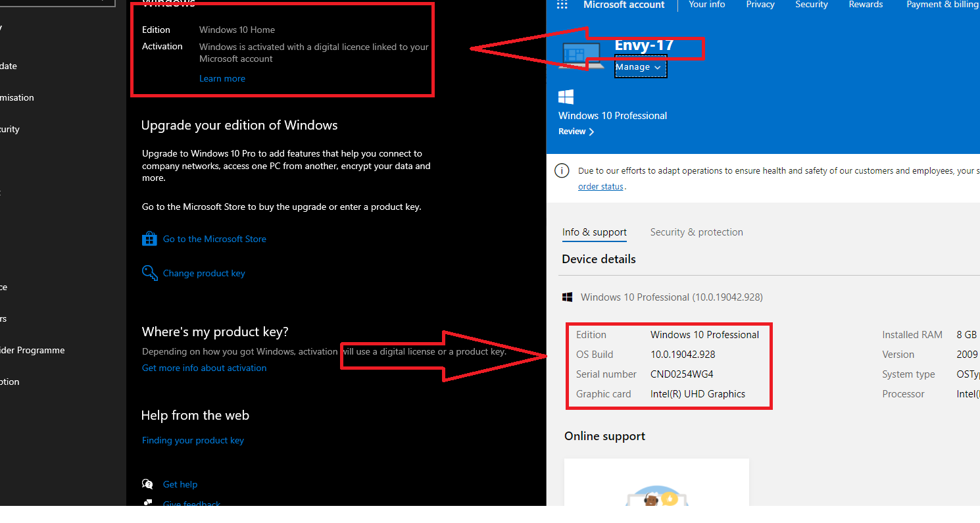
Task: Click the info icon beside the health notice
Action: 562,171
